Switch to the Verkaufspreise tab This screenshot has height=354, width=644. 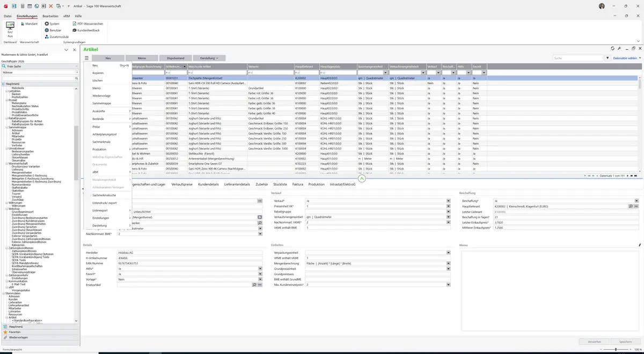point(182,185)
